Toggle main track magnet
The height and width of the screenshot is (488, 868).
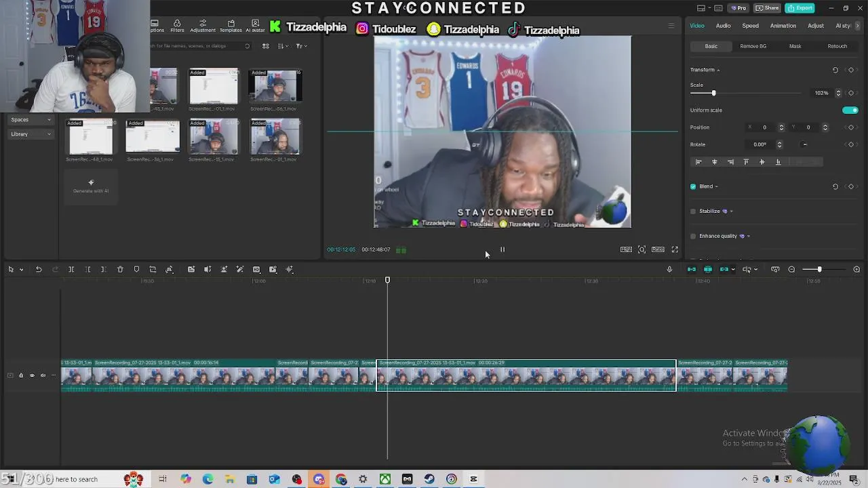(x=692, y=270)
